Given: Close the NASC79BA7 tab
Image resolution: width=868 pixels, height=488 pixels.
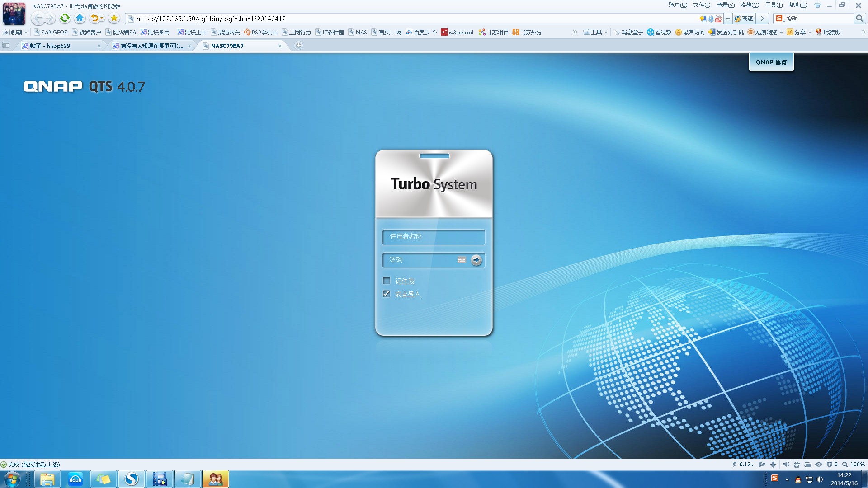Looking at the screenshot, I should (x=280, y=46).
